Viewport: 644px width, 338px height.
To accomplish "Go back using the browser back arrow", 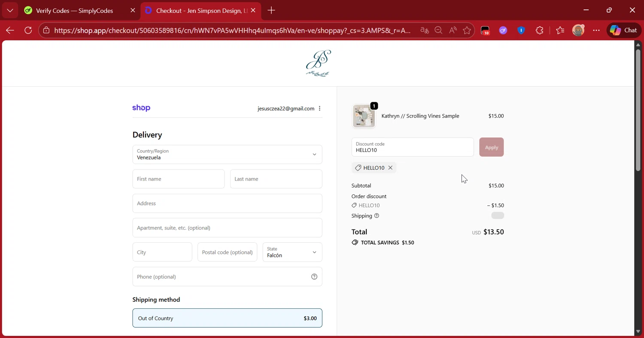I will (10, 30).
